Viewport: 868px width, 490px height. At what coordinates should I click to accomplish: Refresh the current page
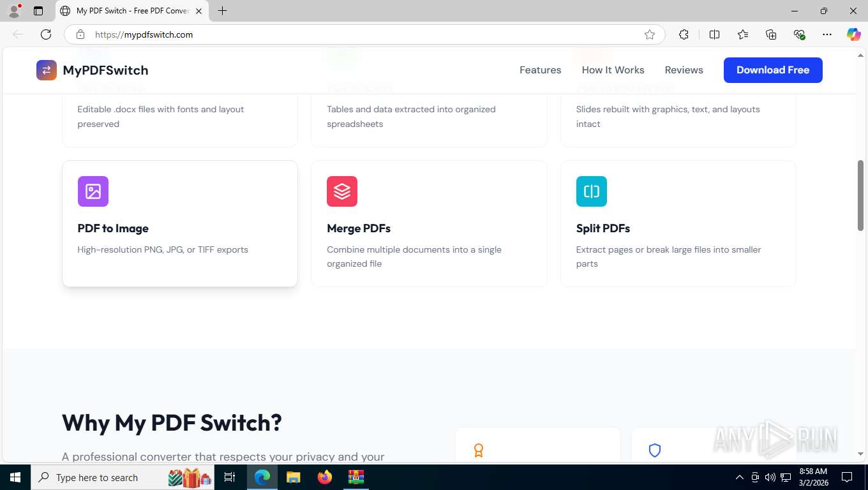45,34
